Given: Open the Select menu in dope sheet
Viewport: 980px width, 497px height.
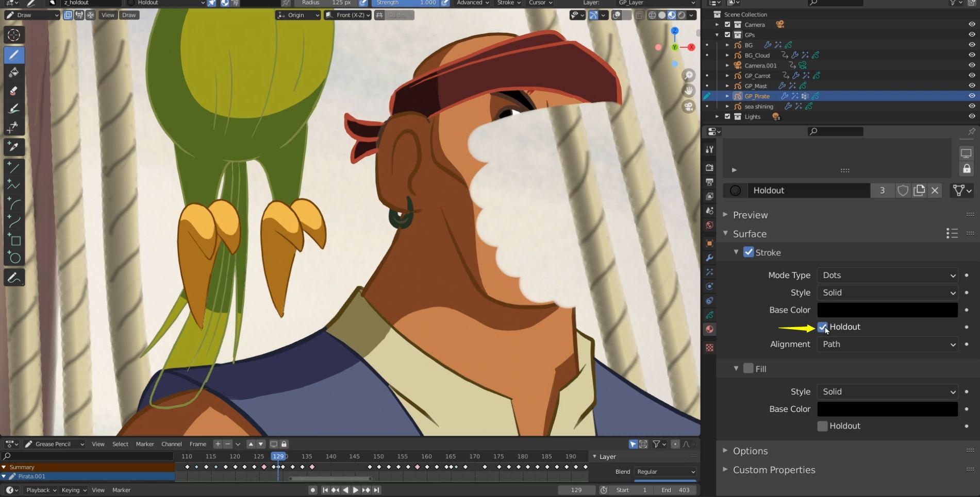Looking at the screenshot, I should (120, 444).
